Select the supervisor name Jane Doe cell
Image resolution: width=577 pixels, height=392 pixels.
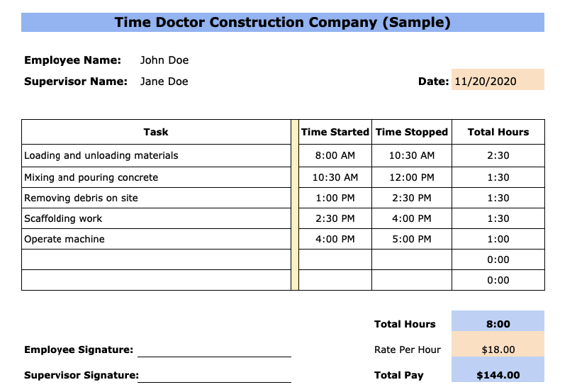click(164, 82)
